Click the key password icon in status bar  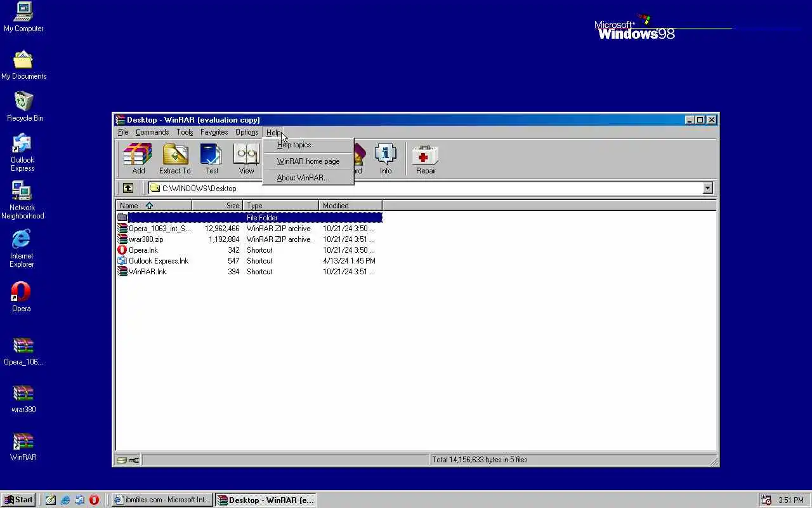[x=134, y=460]
